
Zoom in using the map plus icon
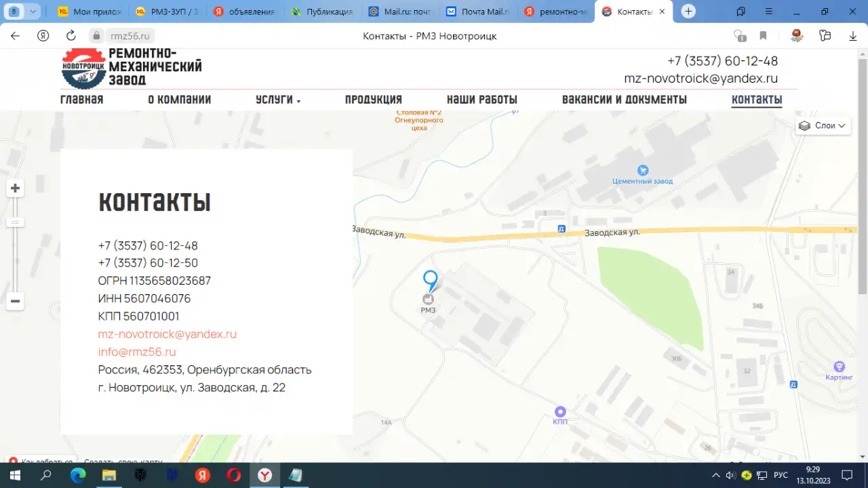pyautogui.click(x=15, y=188)
